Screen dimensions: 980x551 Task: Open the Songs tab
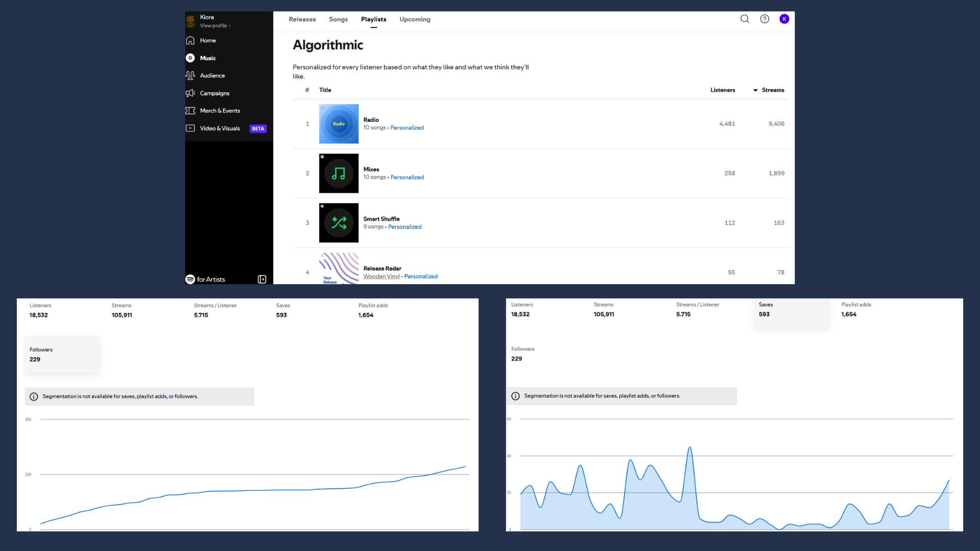tap(338, 19)
